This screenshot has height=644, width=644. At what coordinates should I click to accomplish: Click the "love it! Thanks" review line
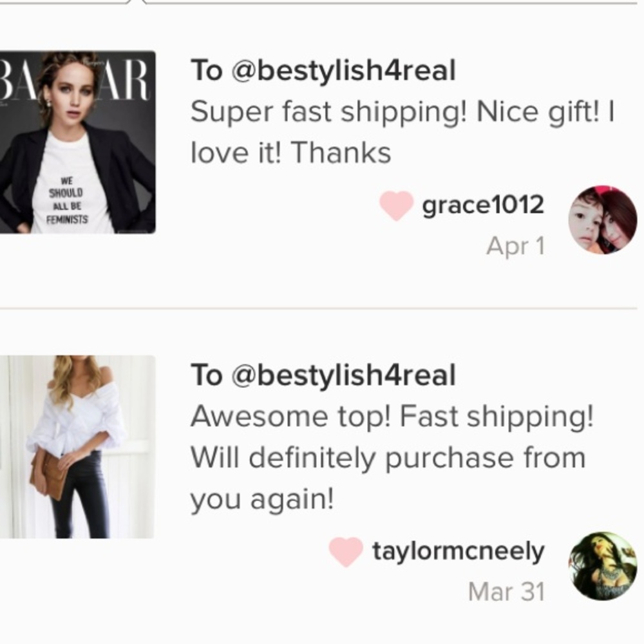coord(290,153)
